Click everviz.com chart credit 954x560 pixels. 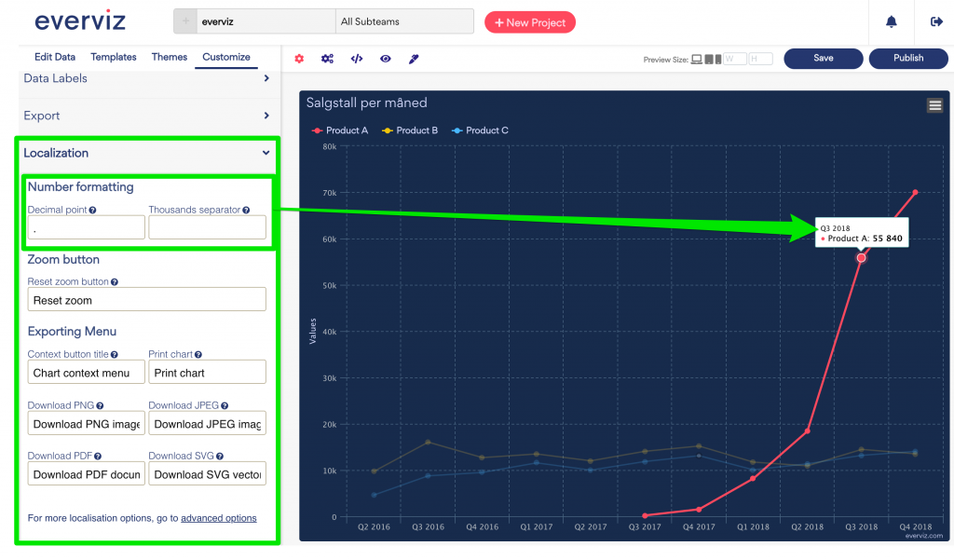(923, 537)
